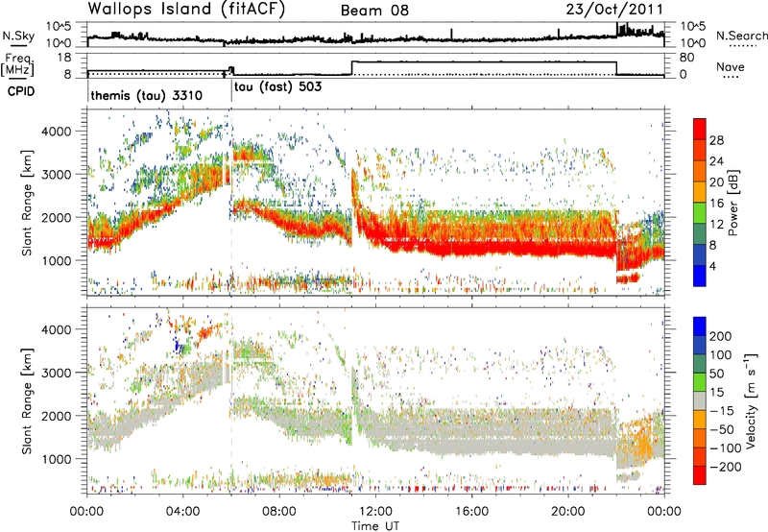Viewport: 768px width, 532px height.
Task: Click the "20" power color bar label
Action: [x=716, y=182]
